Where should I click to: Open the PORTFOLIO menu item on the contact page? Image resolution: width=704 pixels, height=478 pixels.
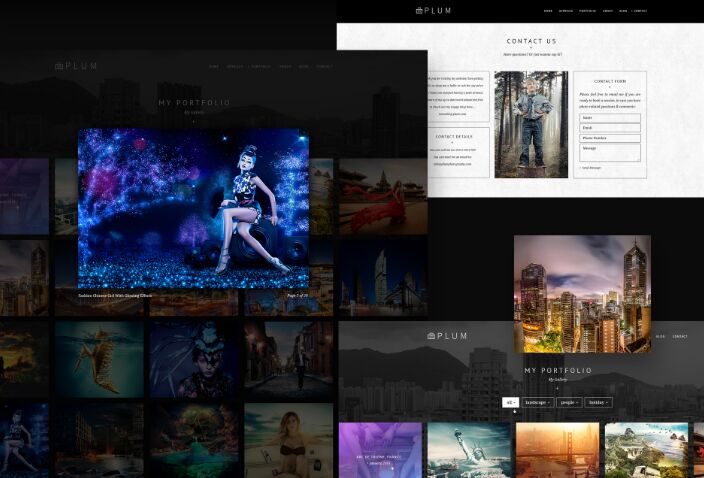point(587,11)
